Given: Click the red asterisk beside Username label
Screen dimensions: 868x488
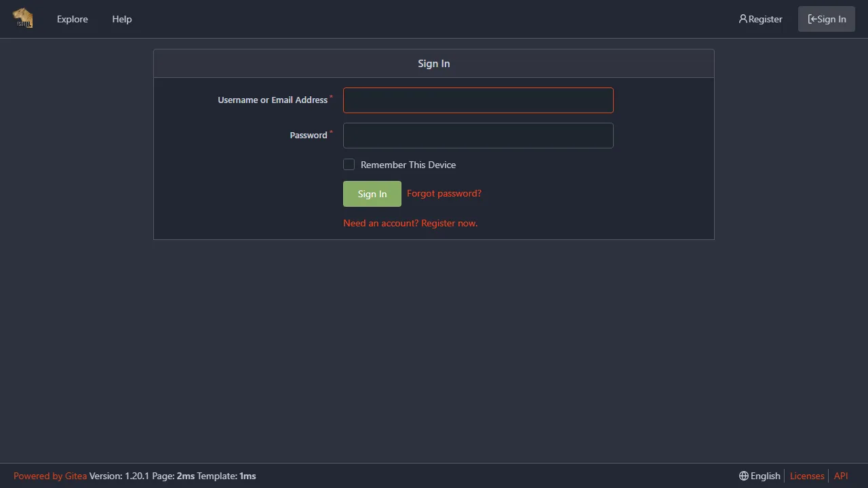Looking at the screenshot, I should [x=331, y=96].
